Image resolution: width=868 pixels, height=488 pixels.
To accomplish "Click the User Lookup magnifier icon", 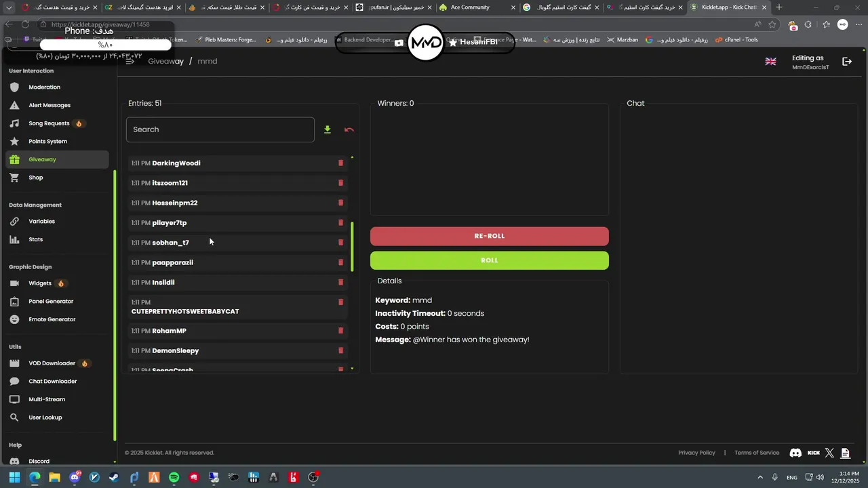I will (x=14, y=418).
